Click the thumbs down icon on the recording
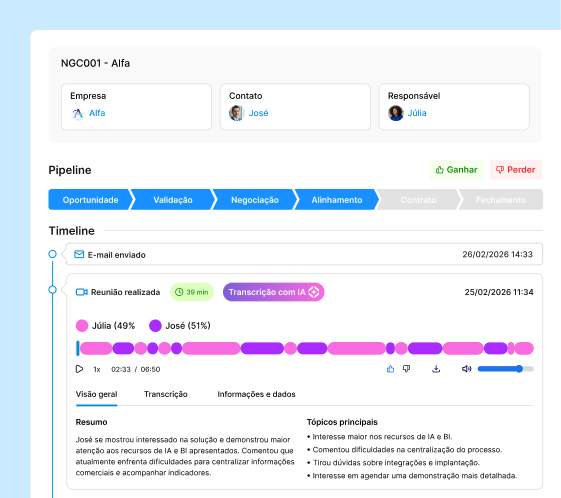Viewport: 561px width, 498px height. click(x=406, y=369)
